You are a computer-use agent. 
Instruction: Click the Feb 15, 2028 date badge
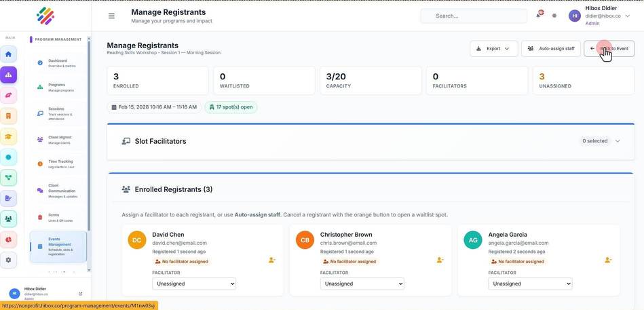pyautogui.click(x=154, y=107)
